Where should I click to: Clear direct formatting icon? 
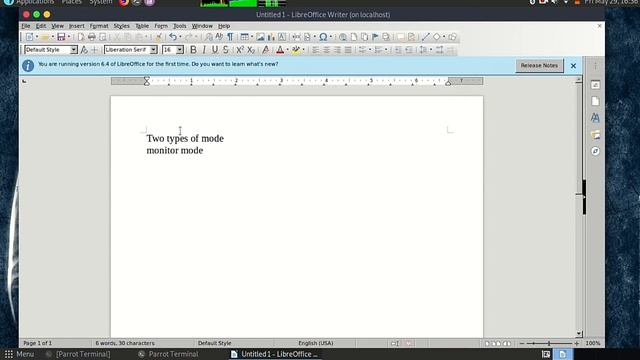266,50
